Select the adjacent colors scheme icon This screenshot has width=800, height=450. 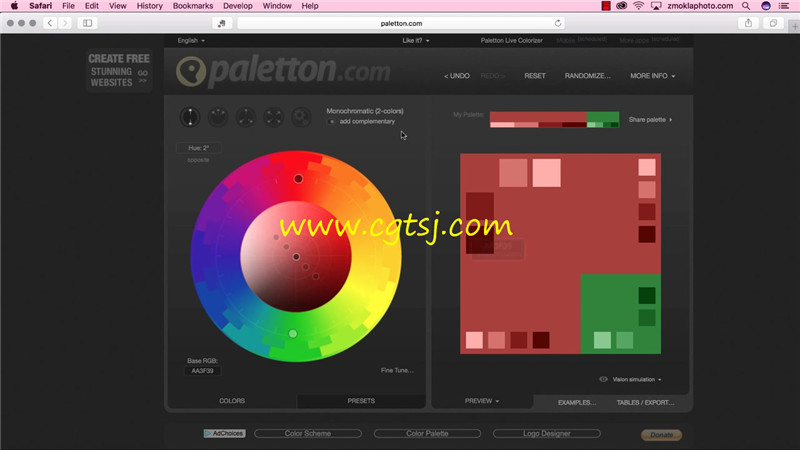click(218, 117)
